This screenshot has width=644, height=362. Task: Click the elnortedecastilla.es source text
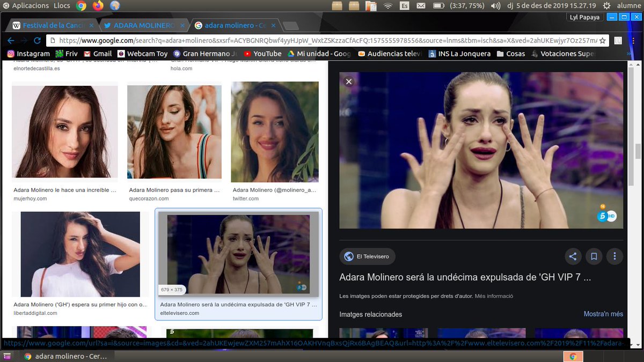pos(36,68)
